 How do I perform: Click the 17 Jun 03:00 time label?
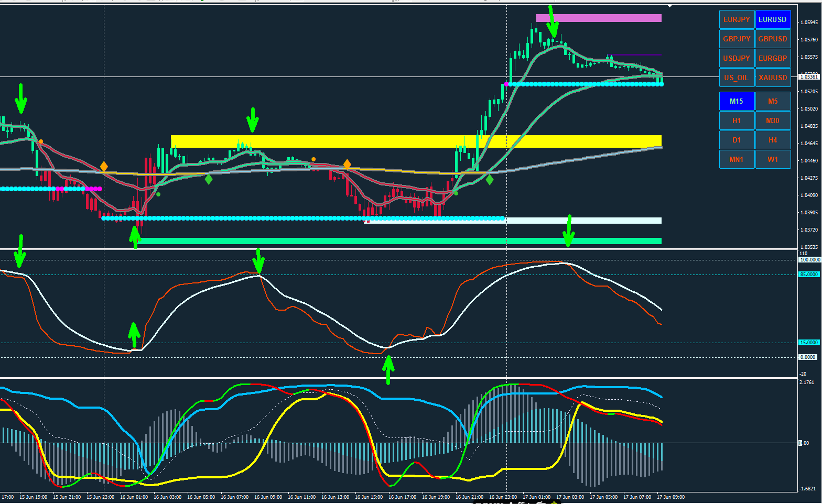[570, 497]
